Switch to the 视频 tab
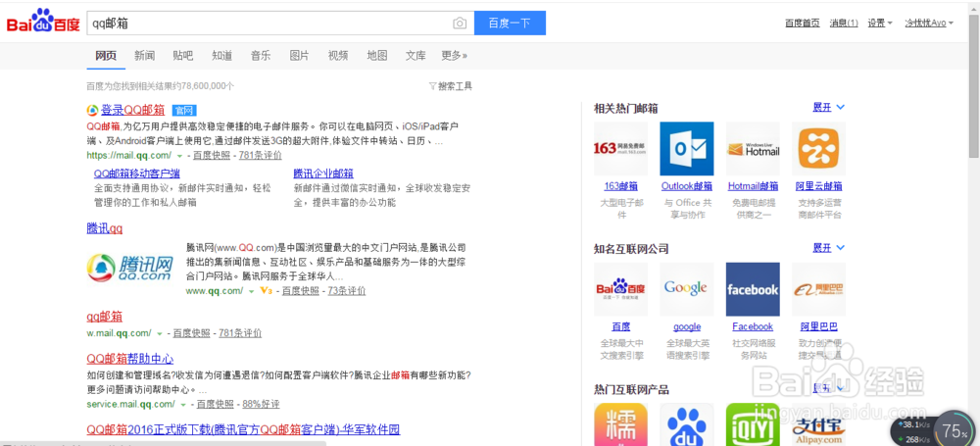The height and width of the screenshot is (446, 980). (x=338, y=56)
